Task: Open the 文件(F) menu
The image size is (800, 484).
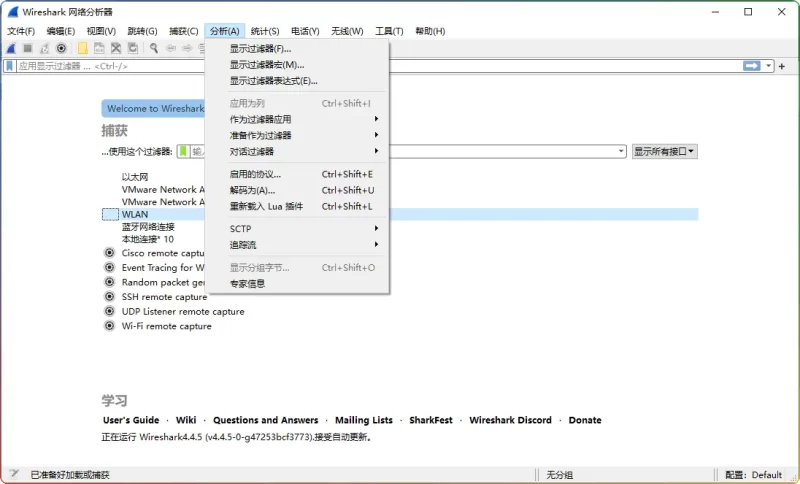Action: pyautogui.click(x=21, y=31)
